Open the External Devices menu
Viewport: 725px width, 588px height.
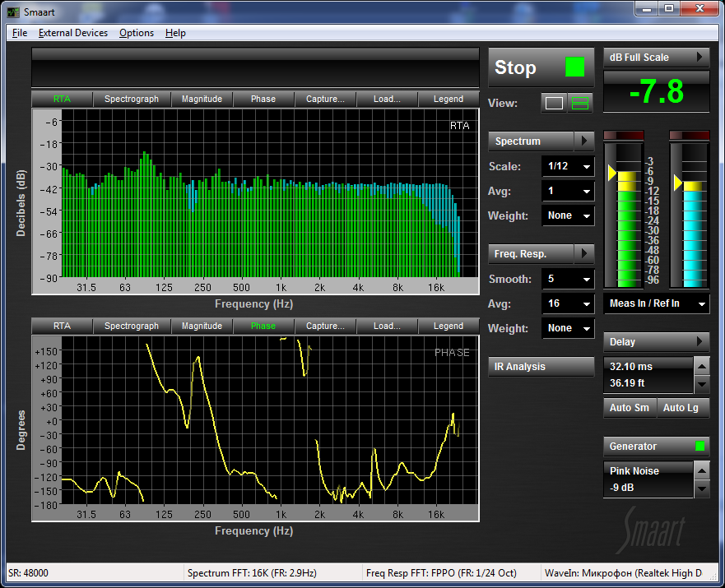click(x=72, y=33)
